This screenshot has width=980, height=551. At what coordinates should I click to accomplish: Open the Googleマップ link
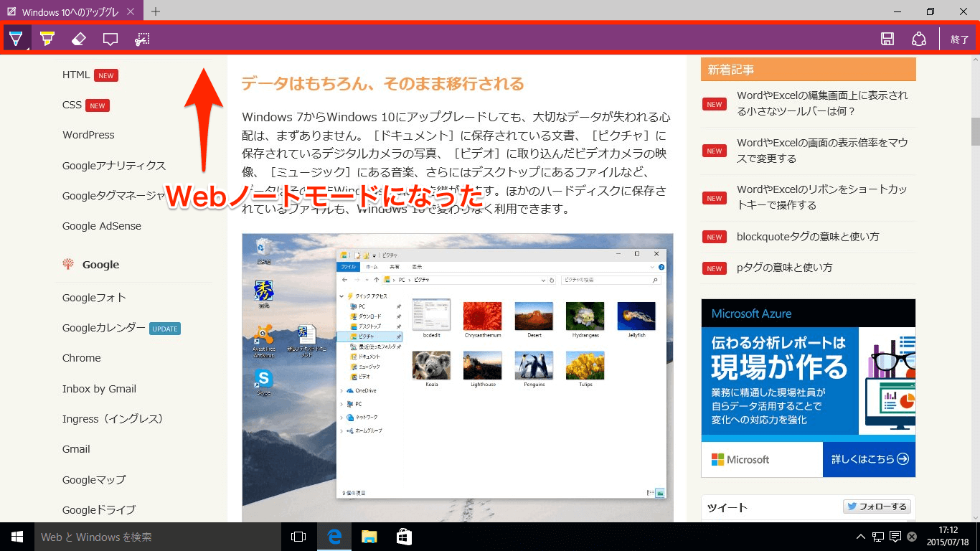point(94,480)
